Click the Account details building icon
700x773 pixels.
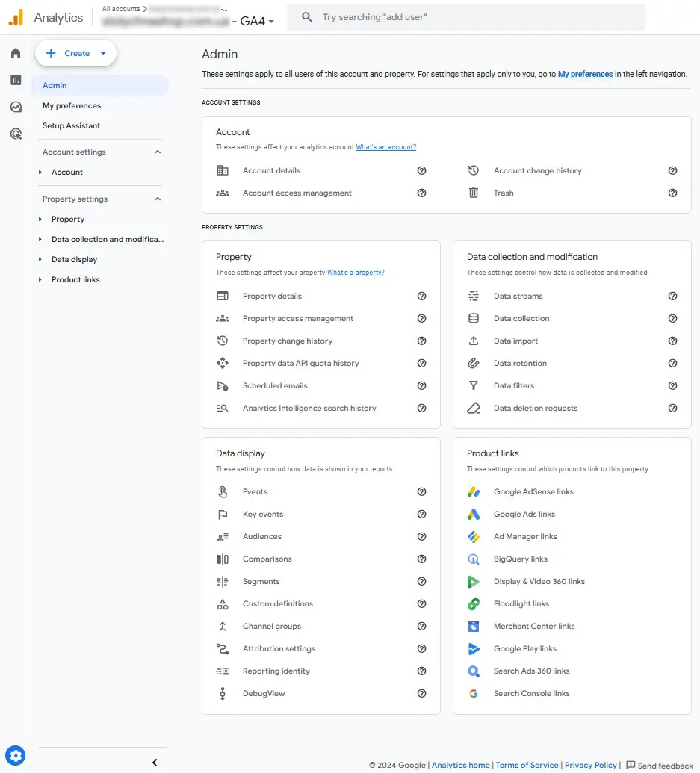[223, 170]
